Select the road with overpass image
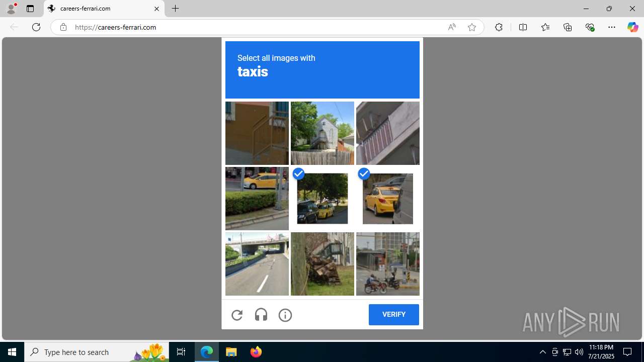This screenshot has width=644, height=362. (x=257, y=264)
